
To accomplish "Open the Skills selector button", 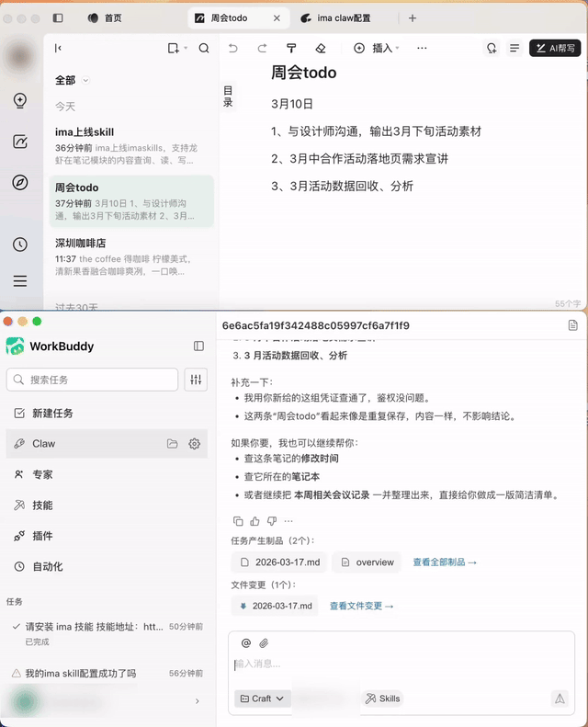I will pyautogui.click(x=382, y=699).
